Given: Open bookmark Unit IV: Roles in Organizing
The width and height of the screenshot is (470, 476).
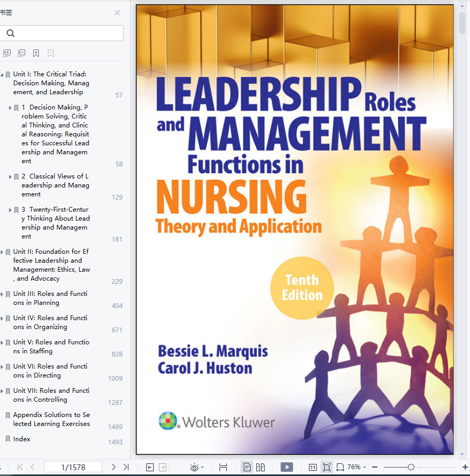Looking at the screenshot, I should [x=50, y=322].
